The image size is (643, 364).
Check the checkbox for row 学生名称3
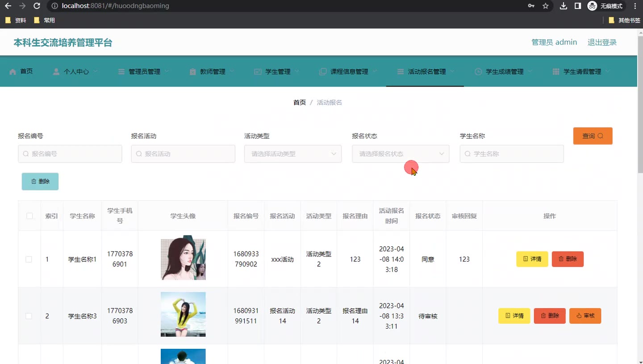point(29,316)
